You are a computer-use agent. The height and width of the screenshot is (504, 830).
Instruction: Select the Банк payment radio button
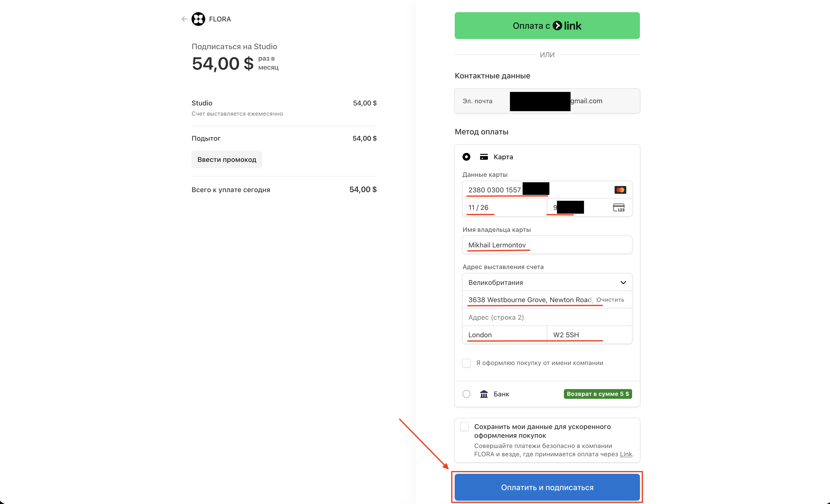pyautogui.click(x=466, y=394)
